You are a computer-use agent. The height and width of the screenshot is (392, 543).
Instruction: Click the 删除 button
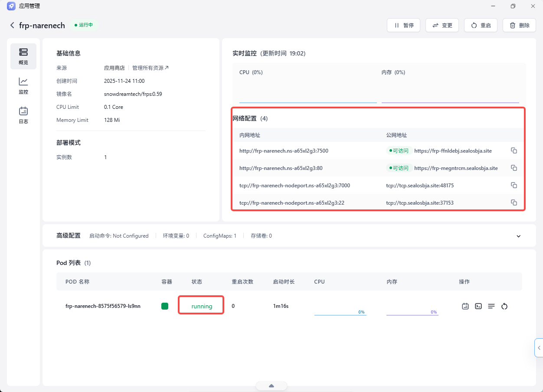[519, 25]
